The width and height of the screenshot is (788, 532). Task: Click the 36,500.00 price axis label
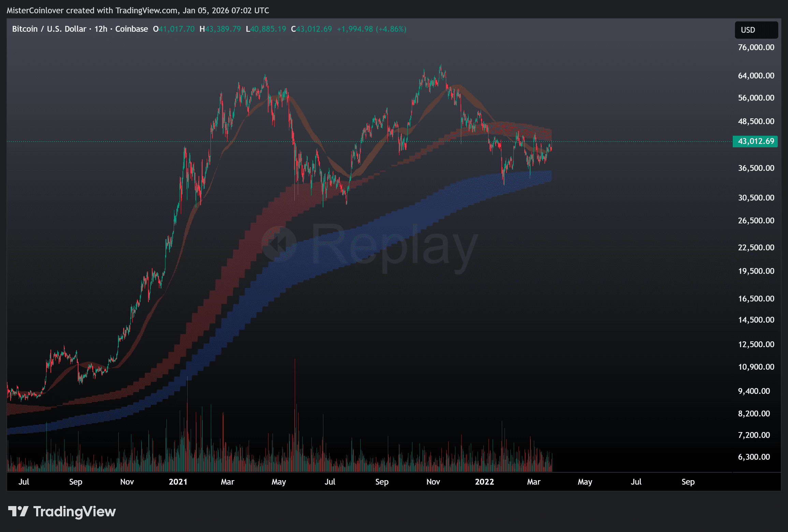(x=756, y=168)
